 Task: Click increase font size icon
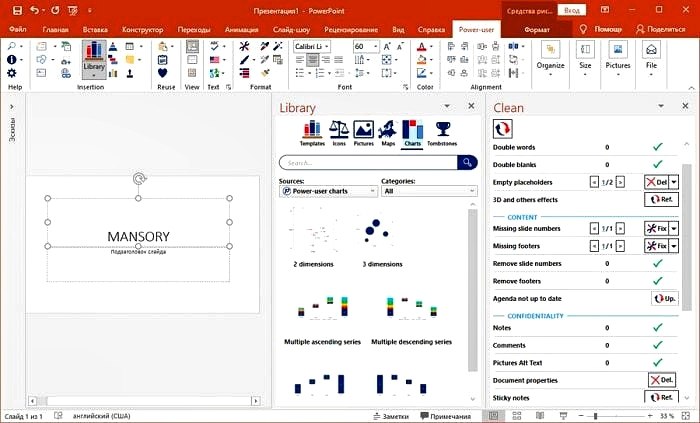[387, 46]
